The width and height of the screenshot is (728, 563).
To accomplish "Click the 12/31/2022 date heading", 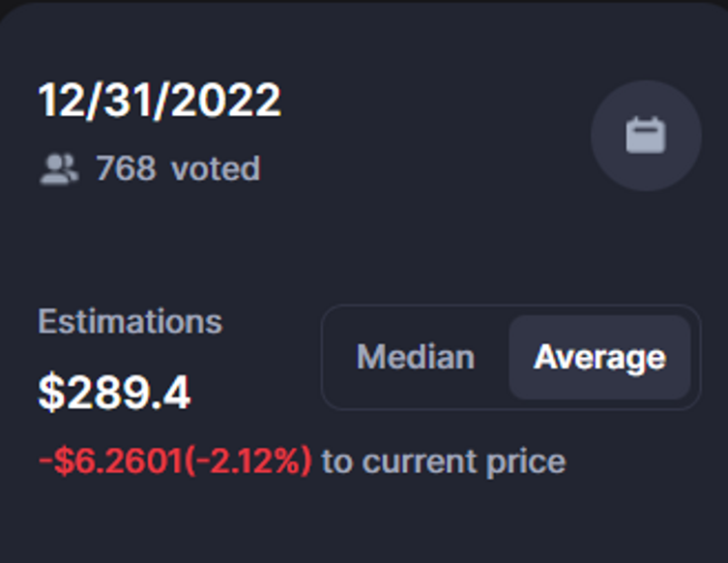I will [160, 100].
